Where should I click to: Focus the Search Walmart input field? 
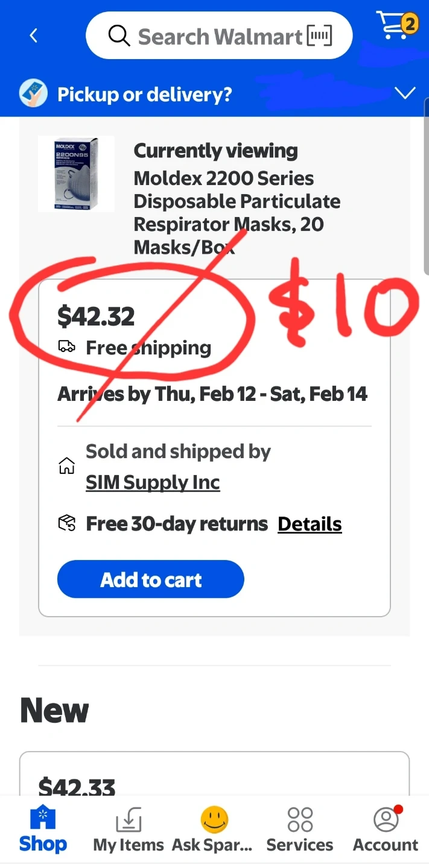[220, 37]
